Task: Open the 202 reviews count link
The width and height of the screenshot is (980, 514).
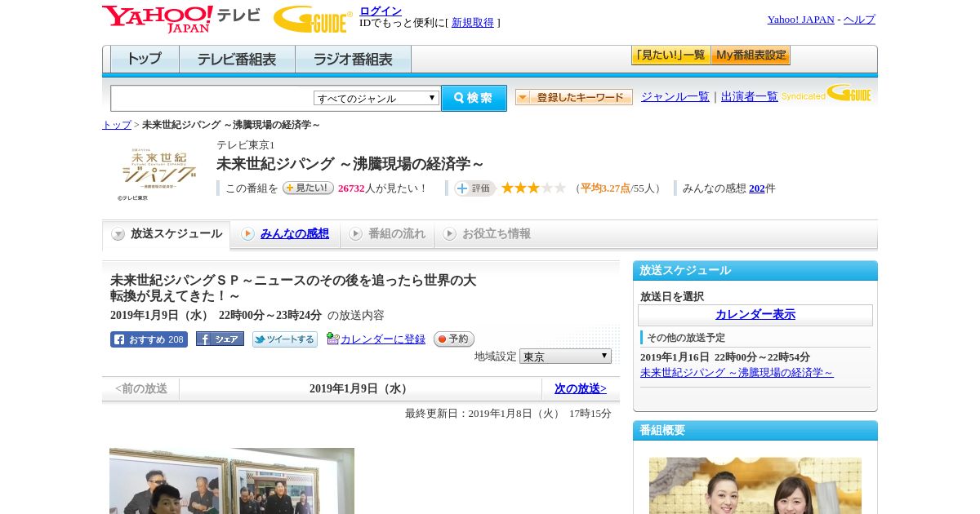Action: (757, 188)
